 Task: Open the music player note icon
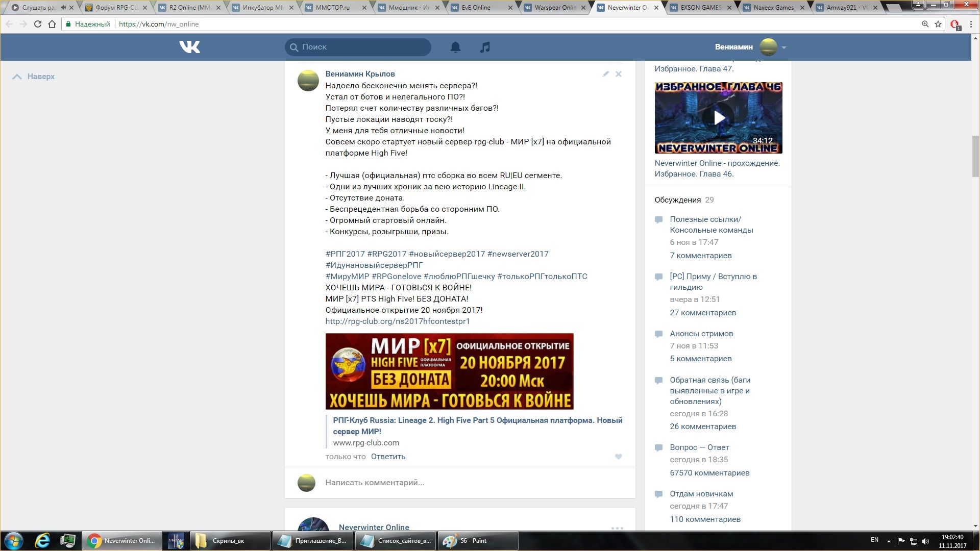(x=485, y=47)
